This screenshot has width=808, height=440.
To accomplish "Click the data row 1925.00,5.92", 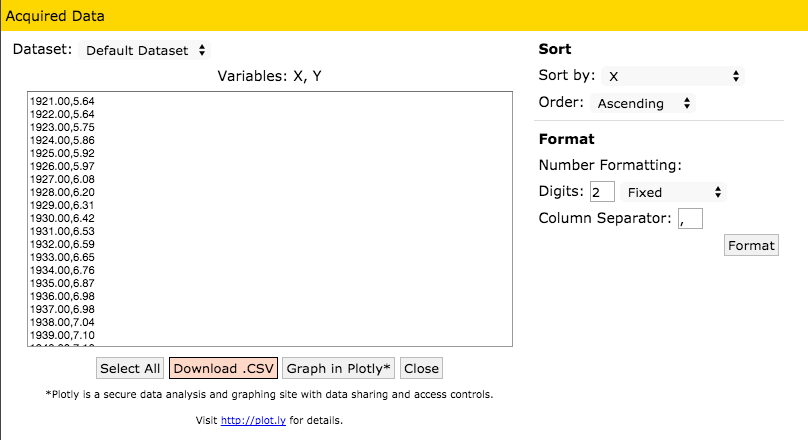I will [x=62, y=153].
